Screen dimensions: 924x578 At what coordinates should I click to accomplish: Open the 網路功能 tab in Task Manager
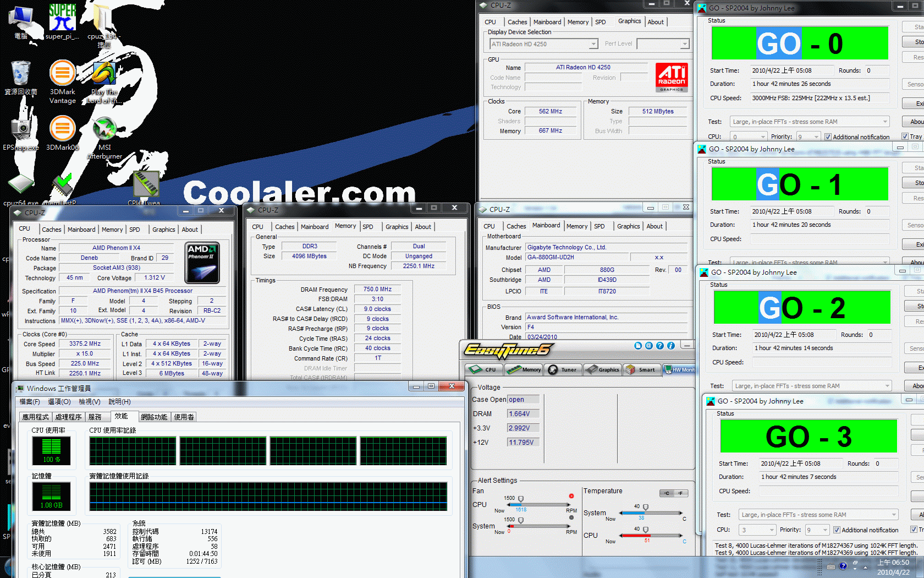(154, 417)
